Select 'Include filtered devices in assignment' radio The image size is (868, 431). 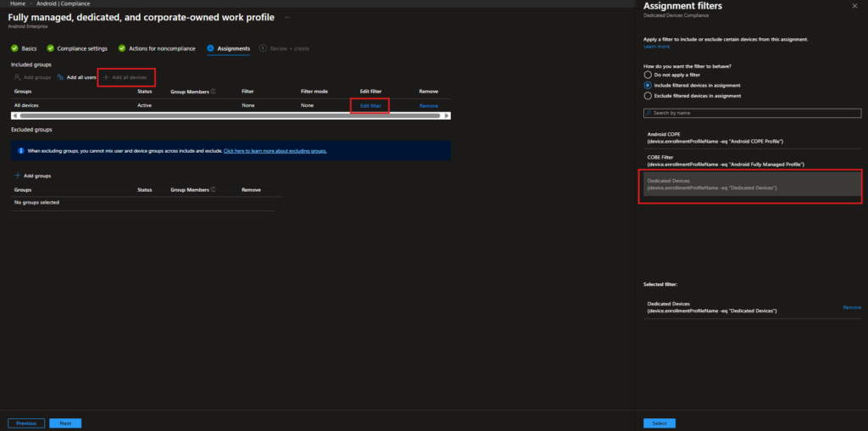[648, 85]
